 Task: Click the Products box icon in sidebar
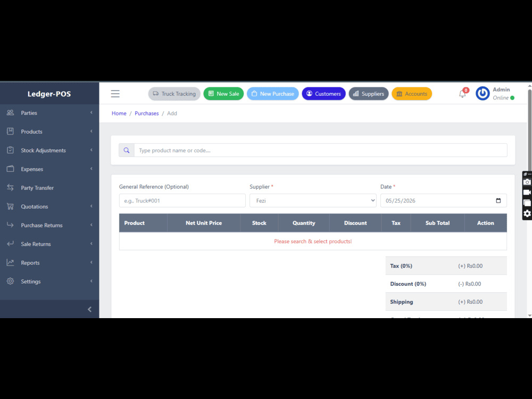10,131
